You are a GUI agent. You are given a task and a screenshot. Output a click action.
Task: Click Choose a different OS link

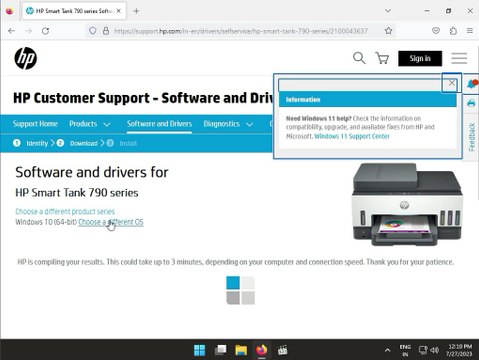click(111, 222)
